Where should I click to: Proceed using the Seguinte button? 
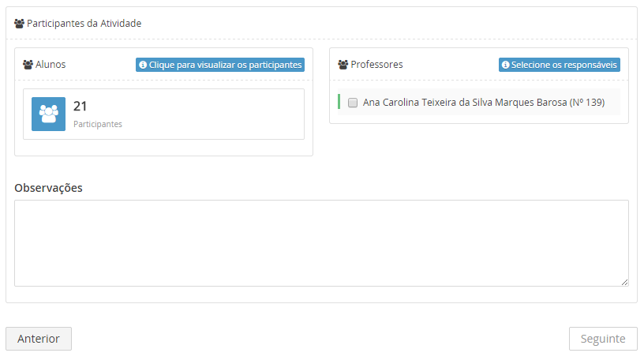603,339
